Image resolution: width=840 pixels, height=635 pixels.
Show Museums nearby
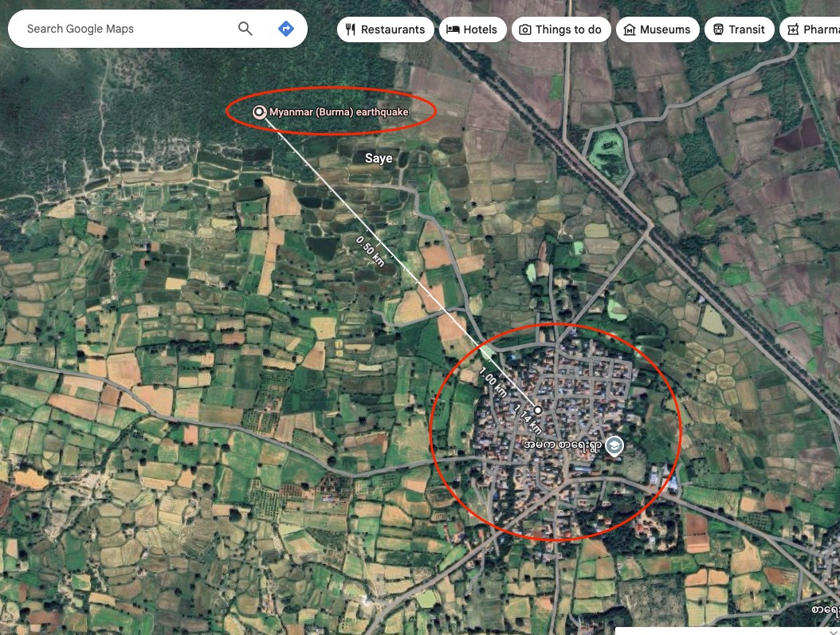657,29
